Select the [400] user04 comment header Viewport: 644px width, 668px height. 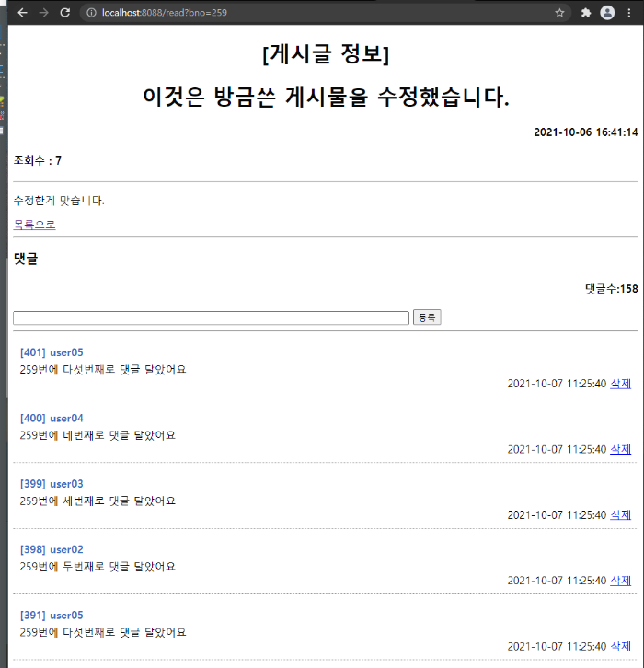coord(52,418)
